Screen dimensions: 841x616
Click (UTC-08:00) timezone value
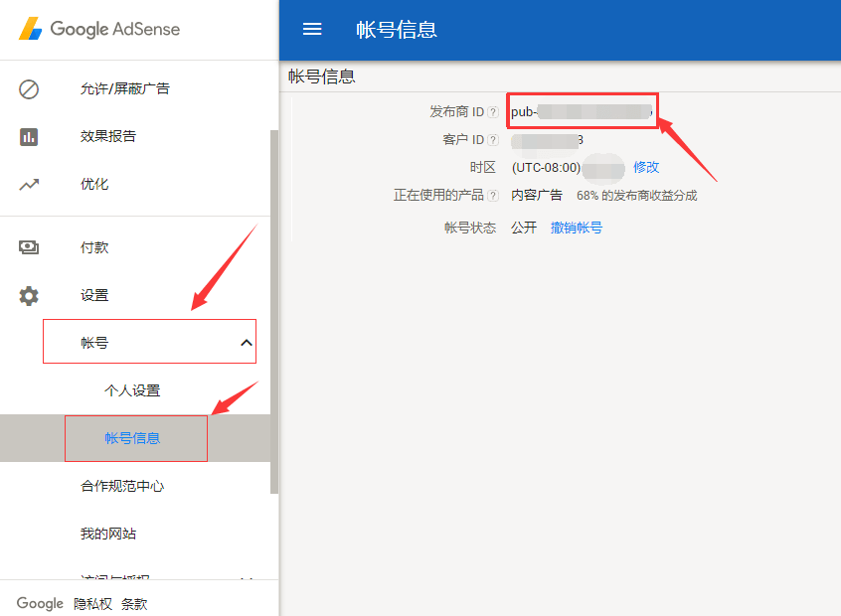click(x=546, y=168)
